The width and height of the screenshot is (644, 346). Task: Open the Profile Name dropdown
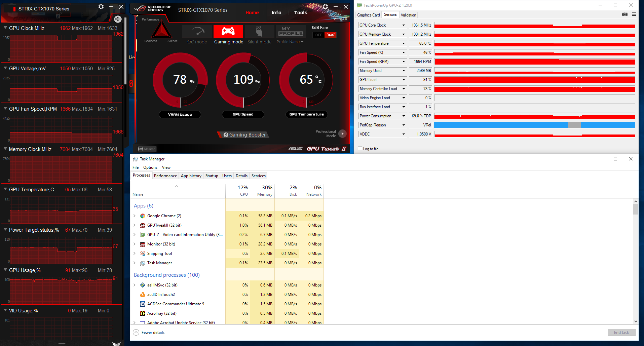click(x=290, y=42)
